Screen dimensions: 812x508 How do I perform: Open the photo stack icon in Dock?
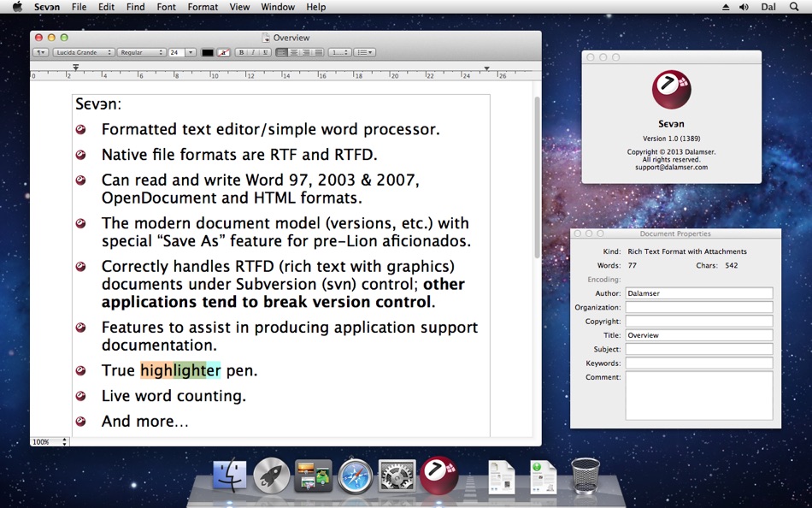coord(314,476)
